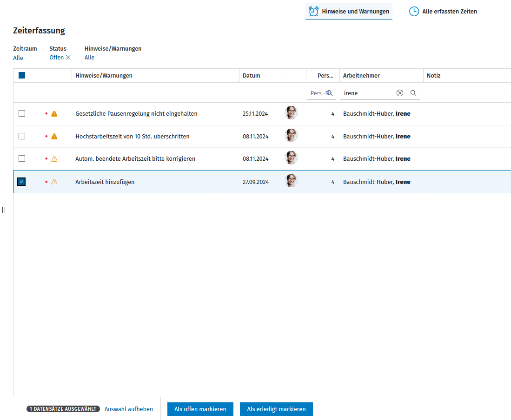Screen dimensions: 511x420
Task: Click employee avatar in 27.09.2024 row
Action: (x=292, y=181)
